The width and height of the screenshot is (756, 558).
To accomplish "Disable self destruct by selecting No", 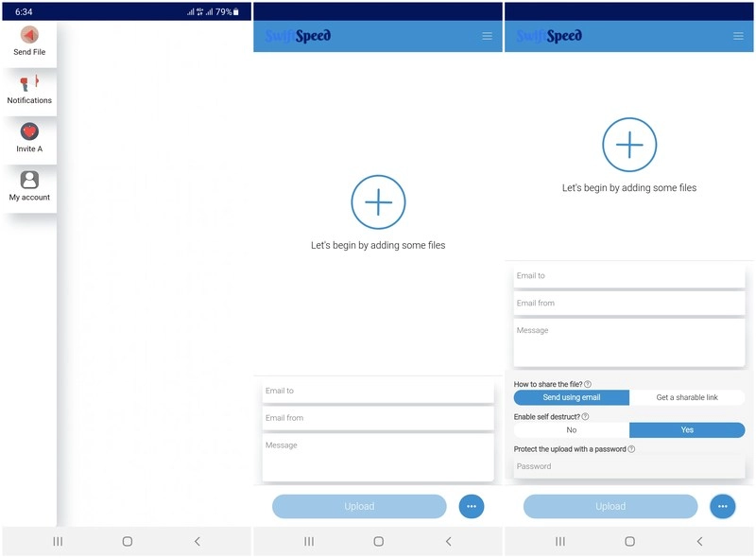I will pyautogui.click(x=571, y=429).
